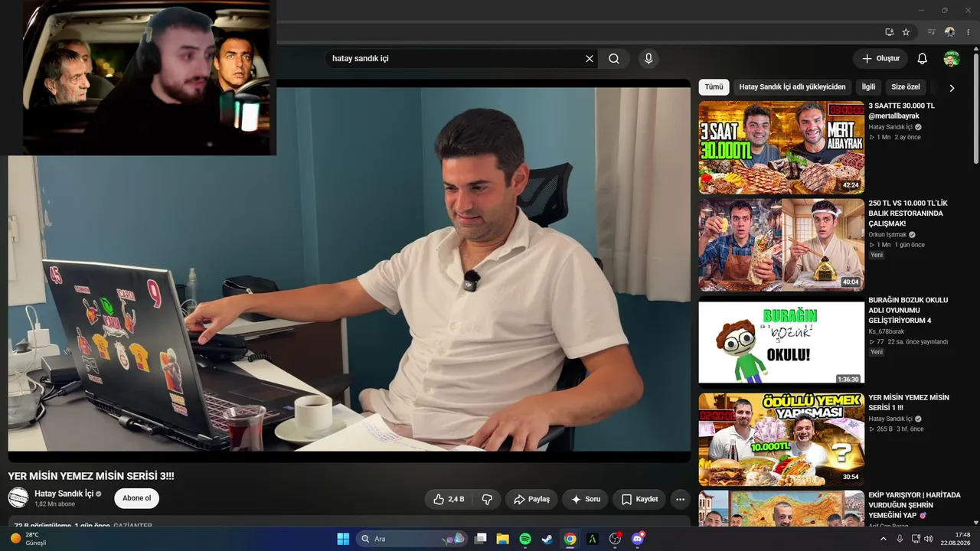The image size is (980, 551).
Task: Show hidden system tray icons
Action: pos(883,539)
